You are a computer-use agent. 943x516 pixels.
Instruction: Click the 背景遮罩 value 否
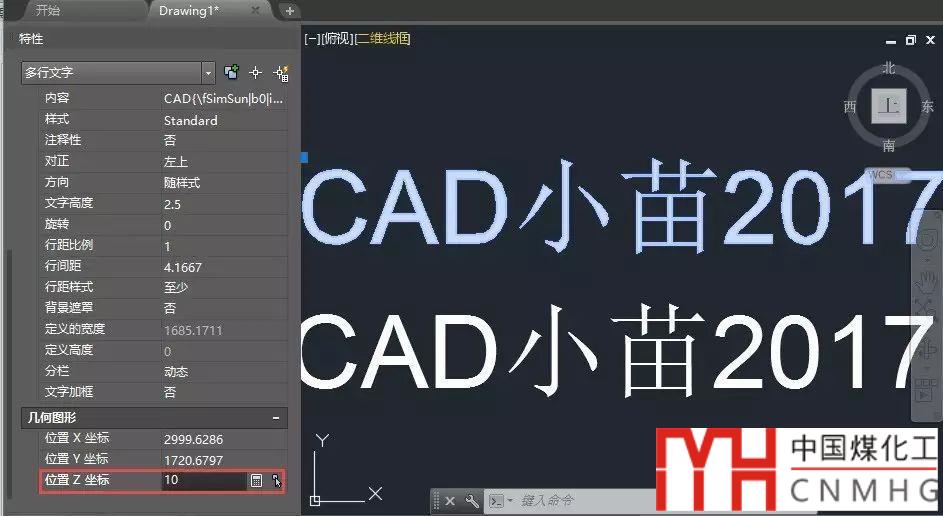point(170,309)
